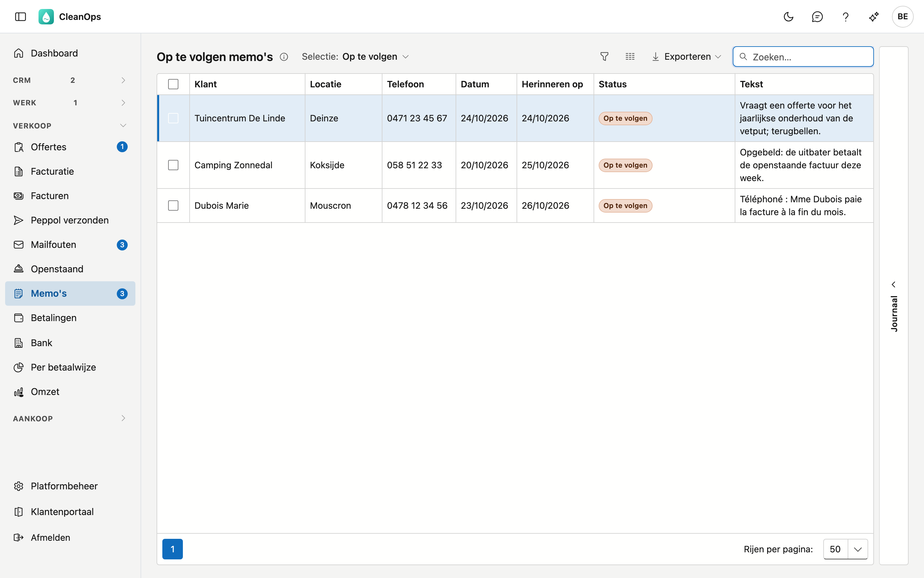Open Facturatie in the sidebar

click(x=70, y=171)
